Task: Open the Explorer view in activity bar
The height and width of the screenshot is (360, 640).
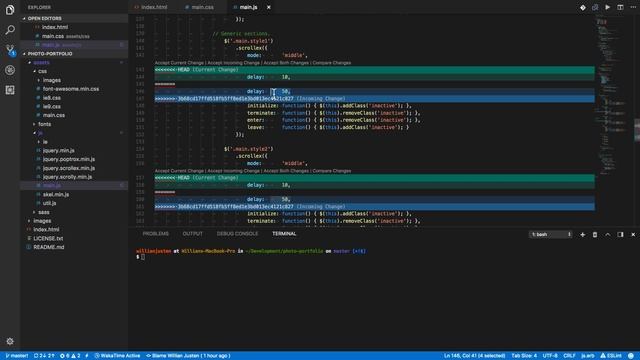Action: coord(10,9)
